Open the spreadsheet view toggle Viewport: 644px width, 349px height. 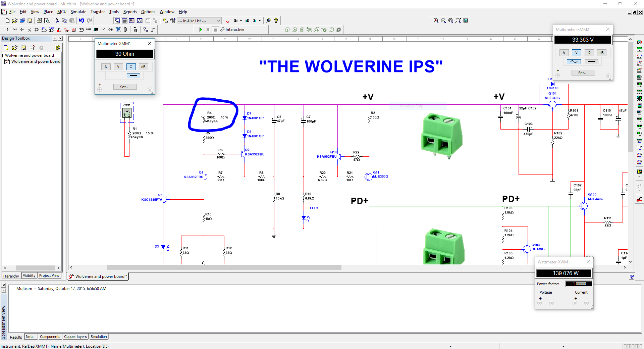[124, 21]
